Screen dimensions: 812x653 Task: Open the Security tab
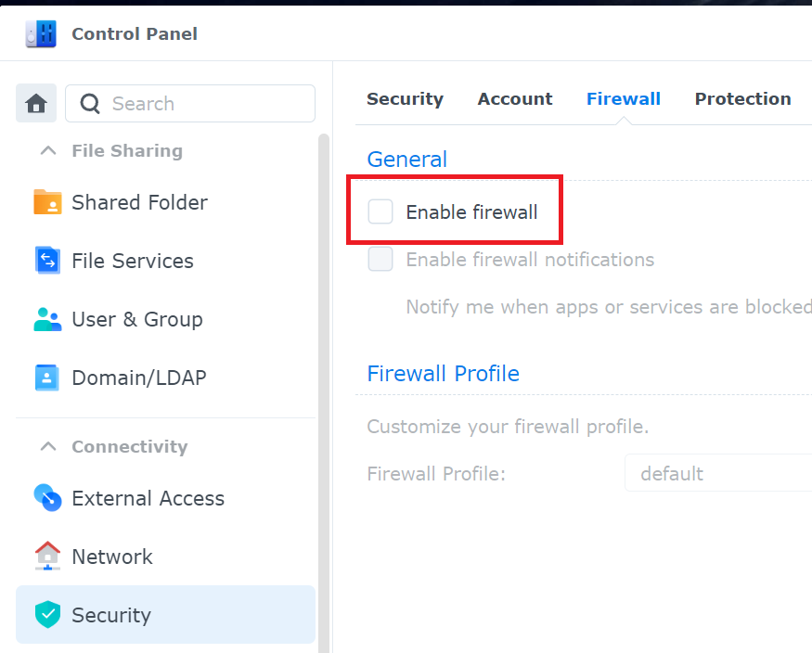(405, 99)
